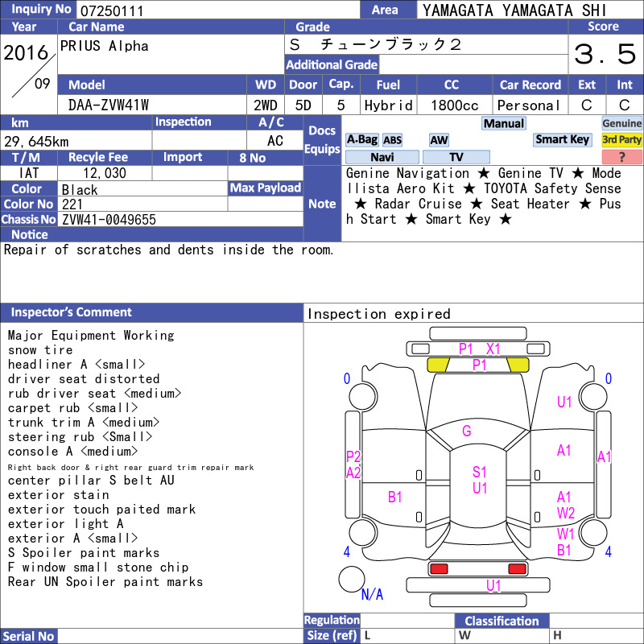Click the IAT transmission value
This screenshot has height=644, width=644.
click(29, 173)
